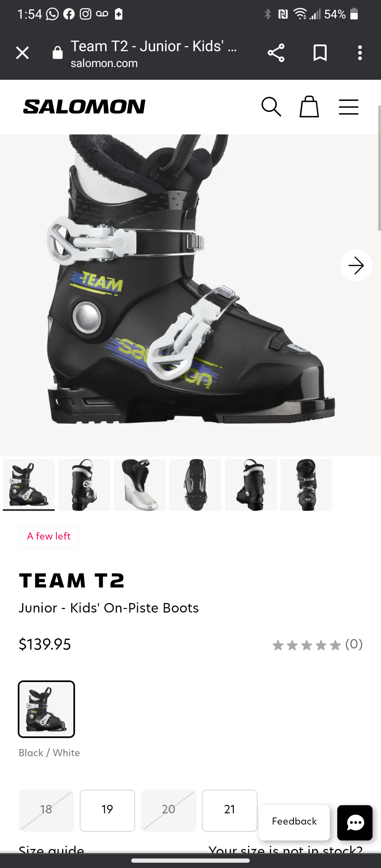Select size 21
Viewport: 381px width, 868px height.
(229, 810)
